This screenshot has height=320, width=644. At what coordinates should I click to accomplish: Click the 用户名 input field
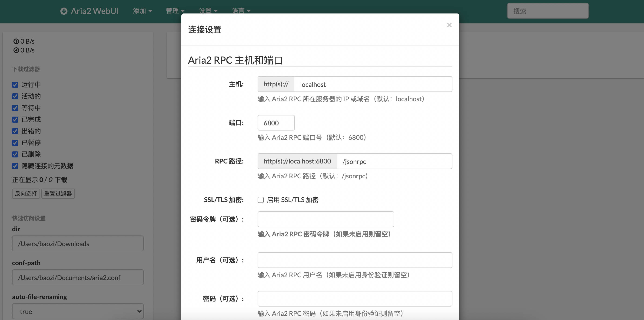pyautogui.click(x=355, y=260)
